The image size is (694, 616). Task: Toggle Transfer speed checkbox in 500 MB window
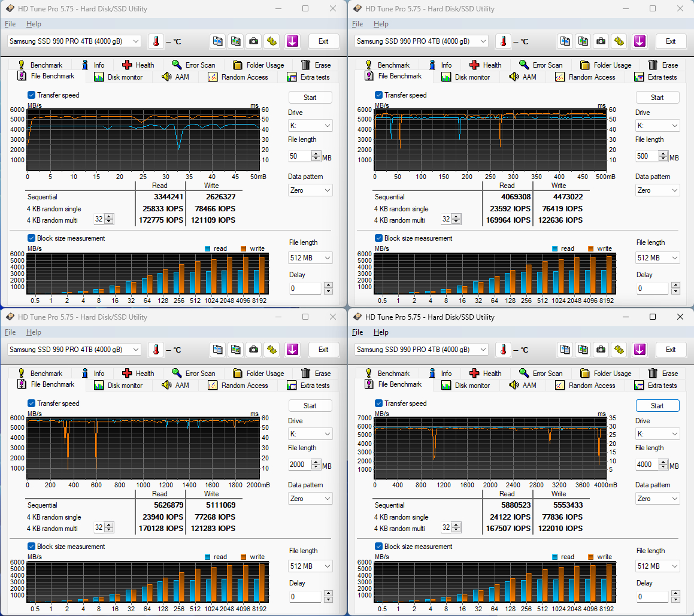point(379,95)
